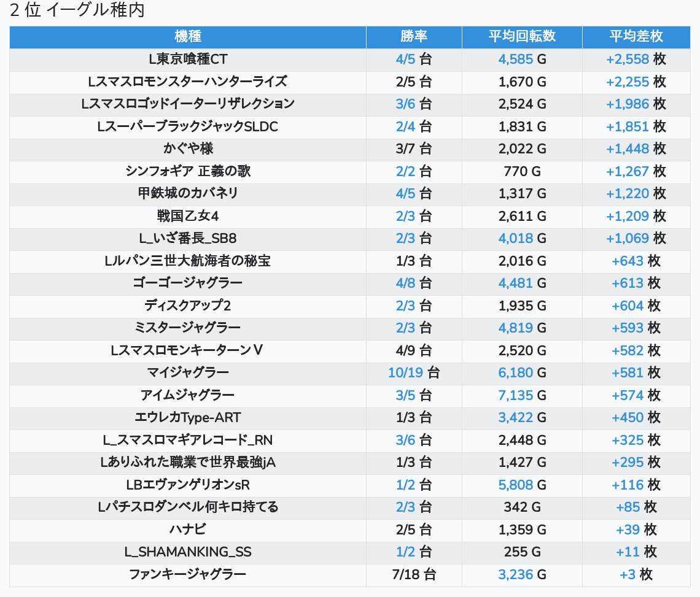Select the 戦国乙女4 machine name
Screen dimensions: 700x597
[188, 216]
